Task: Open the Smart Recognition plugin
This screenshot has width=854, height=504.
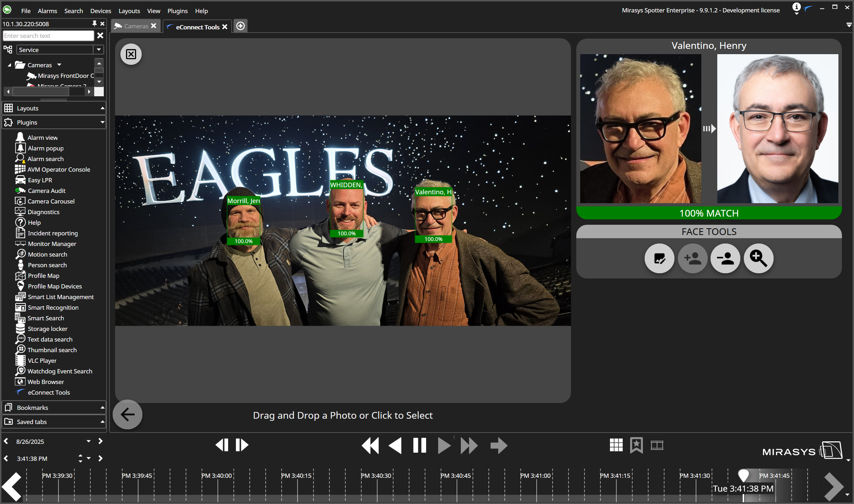Action: 53,308
